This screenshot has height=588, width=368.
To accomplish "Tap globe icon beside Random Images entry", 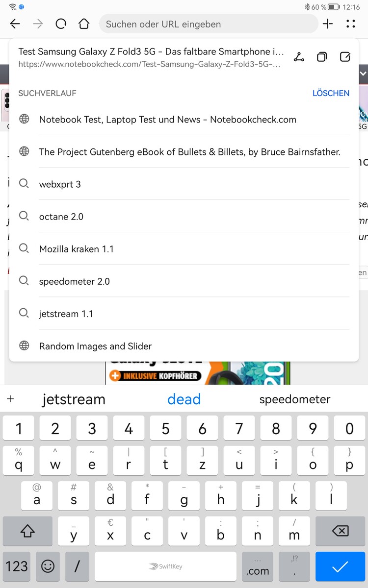I will click(24, 345).
